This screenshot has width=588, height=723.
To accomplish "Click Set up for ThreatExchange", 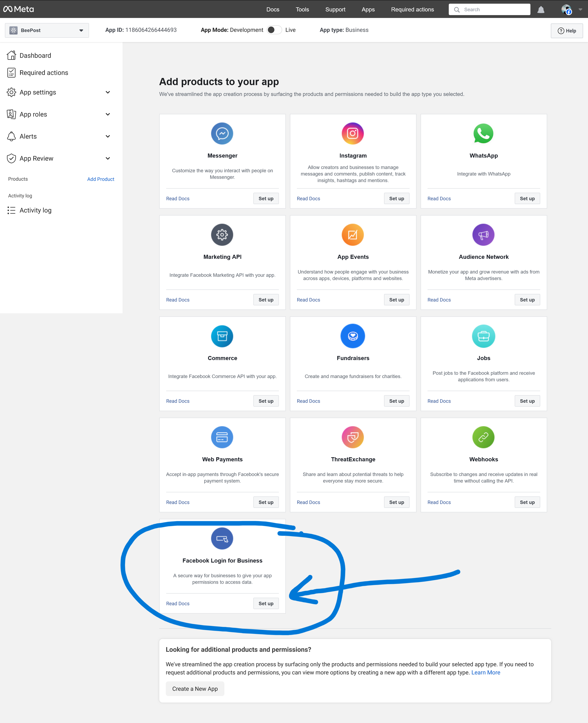I will pos(397,502).
